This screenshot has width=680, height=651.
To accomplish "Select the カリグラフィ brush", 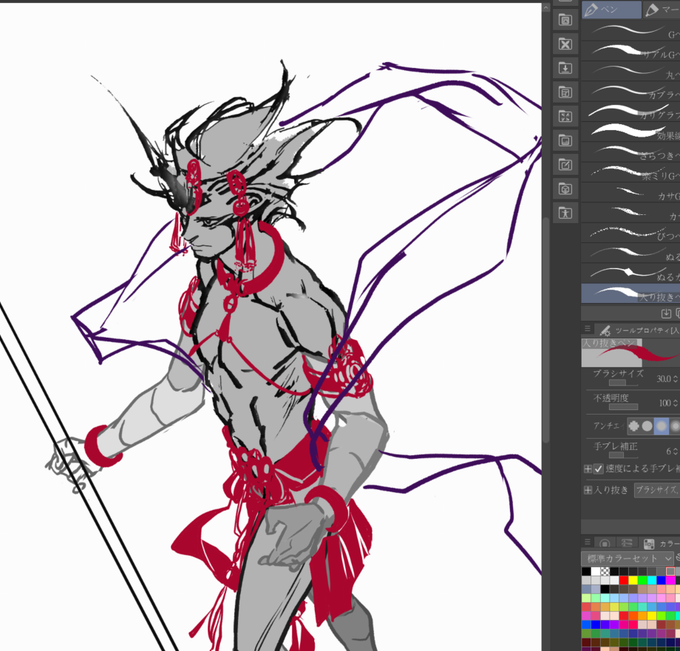I will 631,111.
